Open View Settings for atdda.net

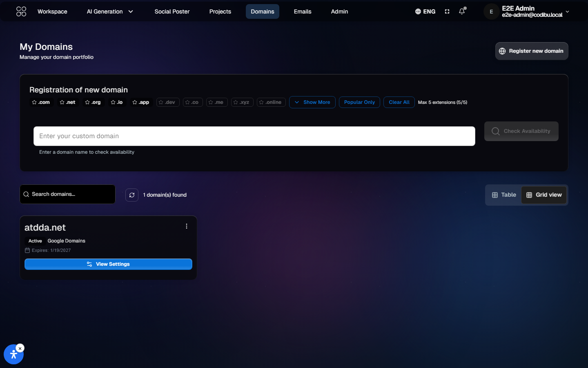click(108, 264)
